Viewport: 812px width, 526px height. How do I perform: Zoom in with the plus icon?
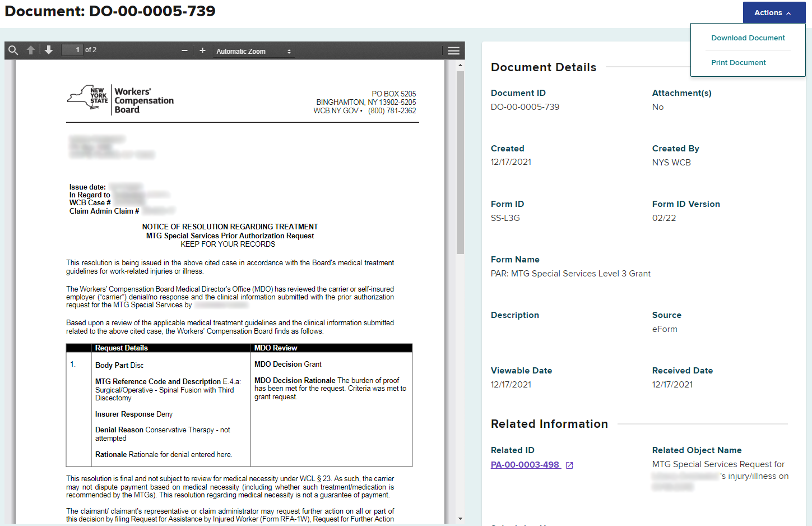point(202,50)
